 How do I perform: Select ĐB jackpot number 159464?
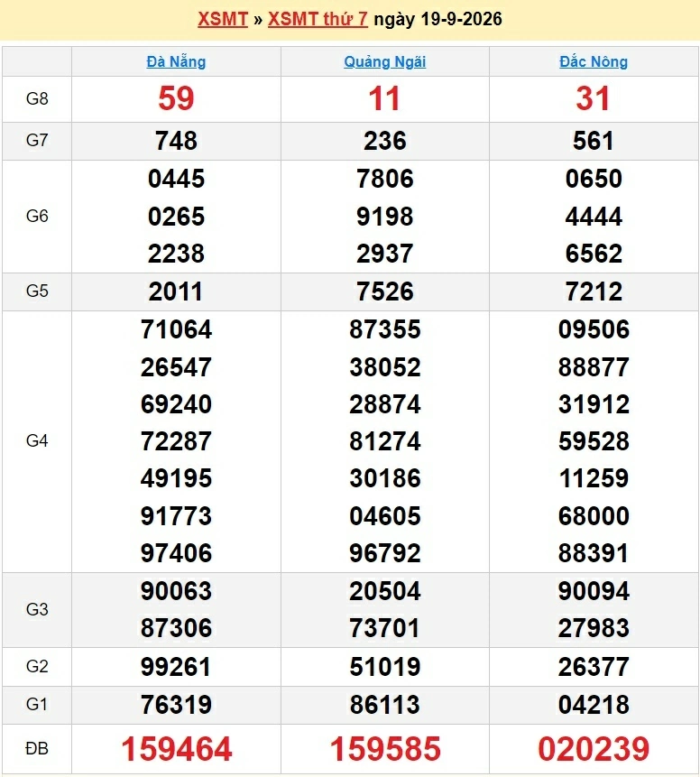[177, 749]
